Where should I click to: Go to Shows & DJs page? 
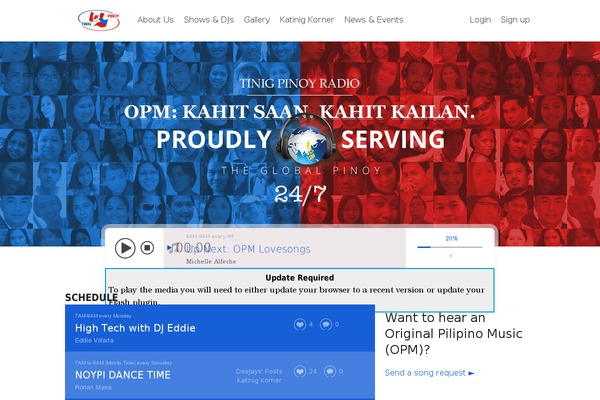pos(209,20)
